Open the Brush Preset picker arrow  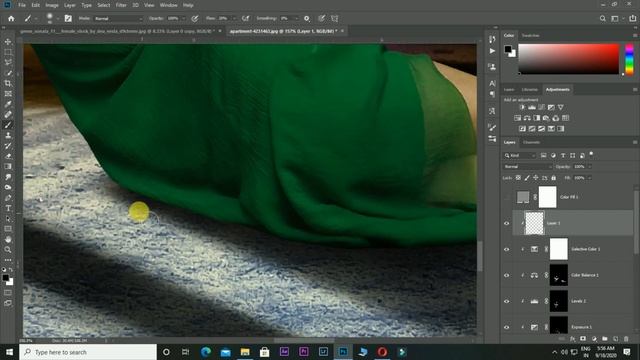(x=58, y=18)
